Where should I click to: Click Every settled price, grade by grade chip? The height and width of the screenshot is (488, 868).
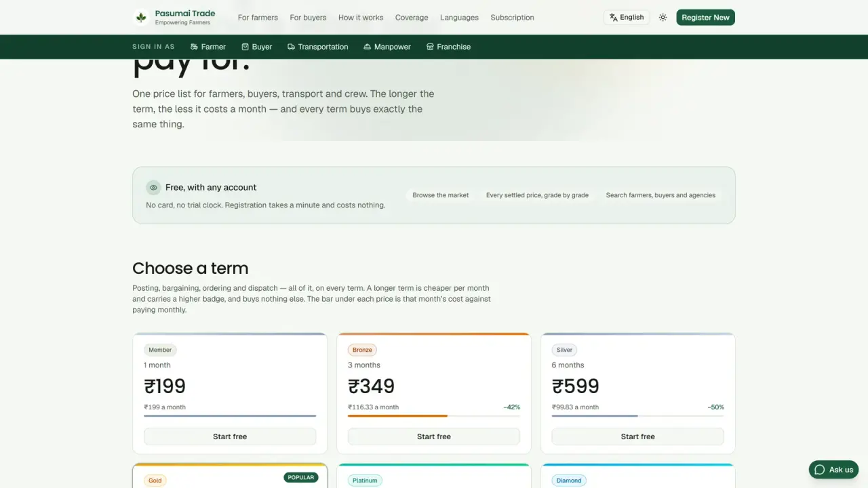pos(537,195)
